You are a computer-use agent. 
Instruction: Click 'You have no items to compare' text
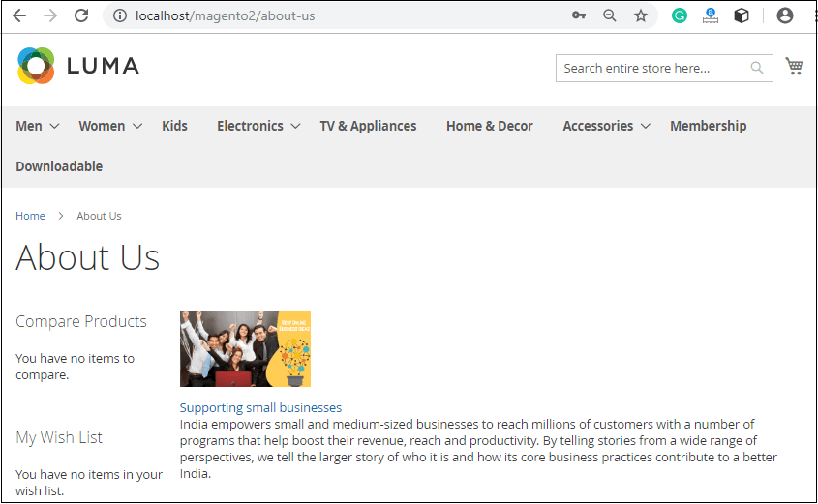(76, 367)
